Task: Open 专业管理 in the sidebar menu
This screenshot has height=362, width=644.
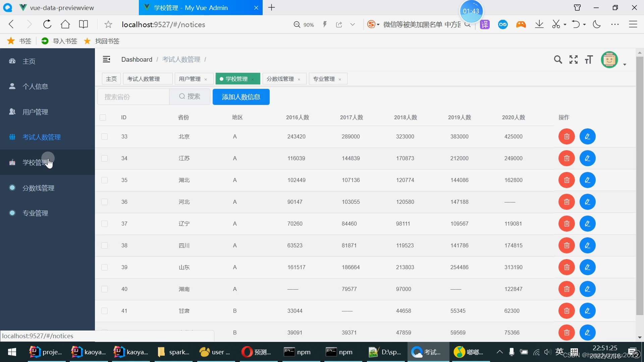Action: (35, 213)
